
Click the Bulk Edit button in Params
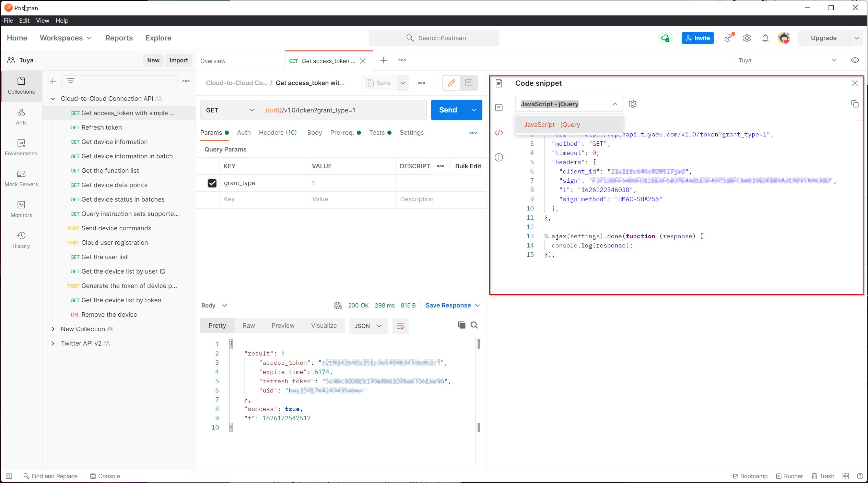point(469,166)
